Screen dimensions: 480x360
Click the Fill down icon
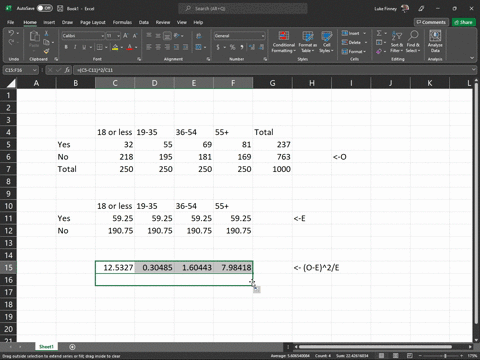(x=379, y=42)
